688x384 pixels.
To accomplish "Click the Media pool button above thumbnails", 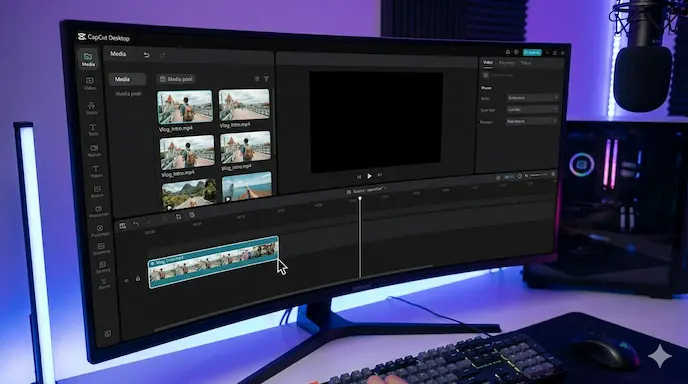I will 176,79.
